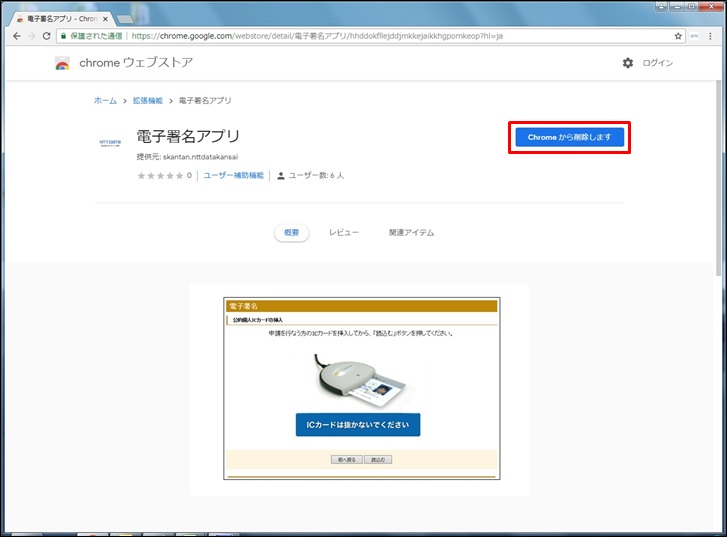Click the IC card reader screenshot preview
This screenshot has height=537, width=727.
point(361,388)
